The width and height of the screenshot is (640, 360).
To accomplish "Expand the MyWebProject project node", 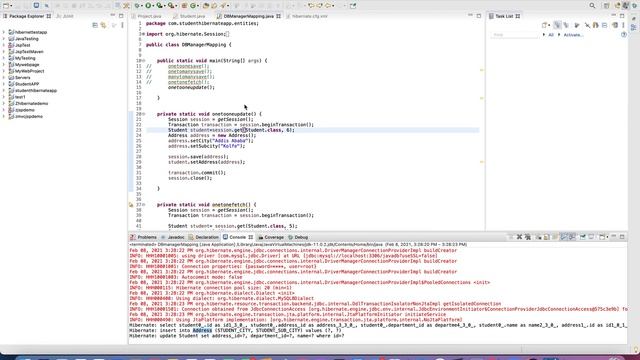I will [x=4, y=71].
